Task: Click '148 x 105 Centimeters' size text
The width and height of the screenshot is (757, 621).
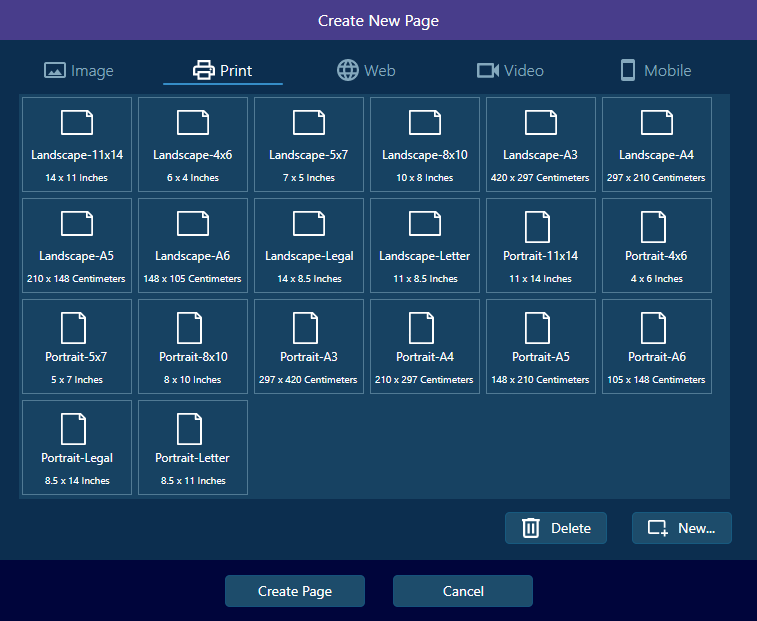Action: coord(192,279)
